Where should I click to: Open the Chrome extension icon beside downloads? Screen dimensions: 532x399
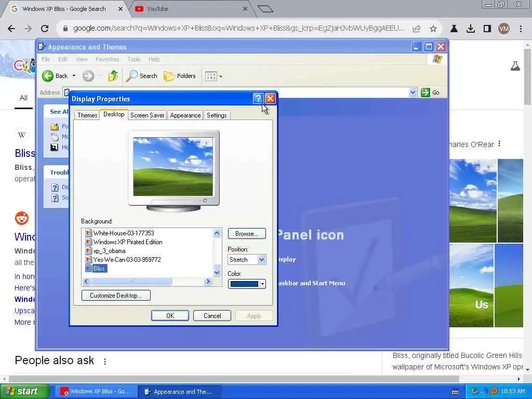click(x=454, y=29)
